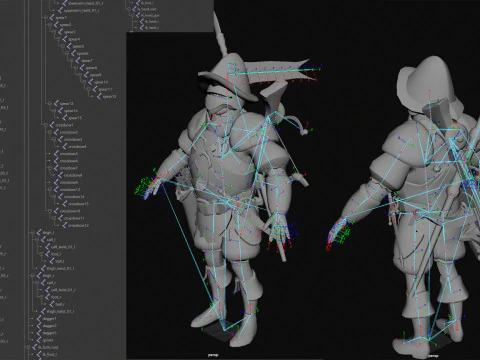
Task: Click the joint icon beside ik_hand_root
Action: click(x=134, y=9)
